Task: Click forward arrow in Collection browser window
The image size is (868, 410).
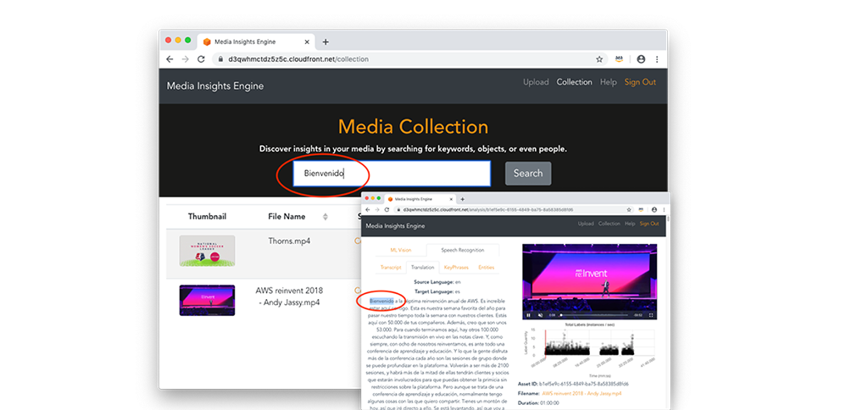Action: click(x=186, y=59)
